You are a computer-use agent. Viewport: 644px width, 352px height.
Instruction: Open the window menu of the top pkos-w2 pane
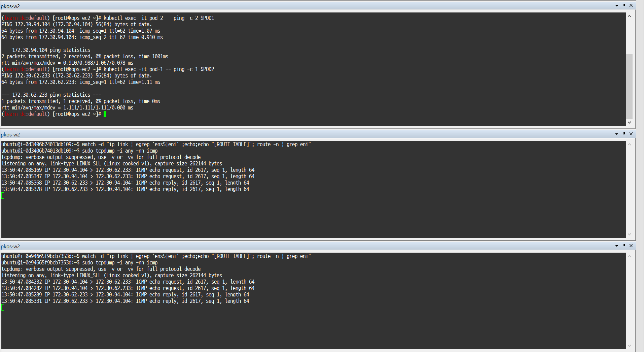(616, 5)
